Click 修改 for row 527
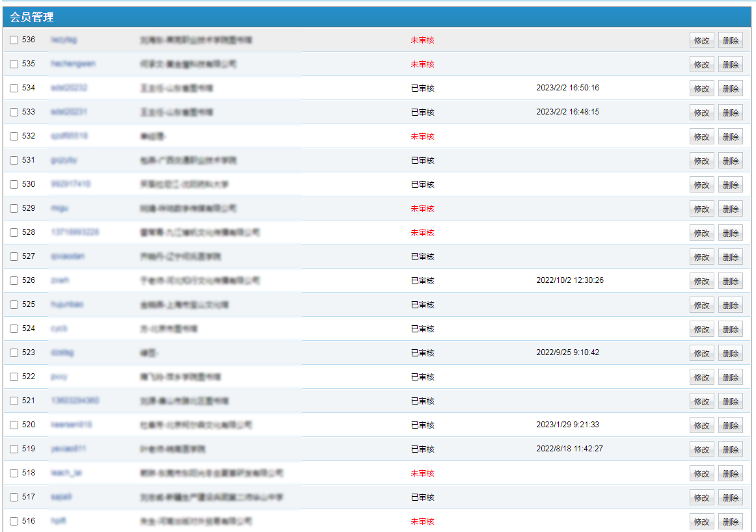This screenshot has width=756, height=532. (x=701, y=257)
